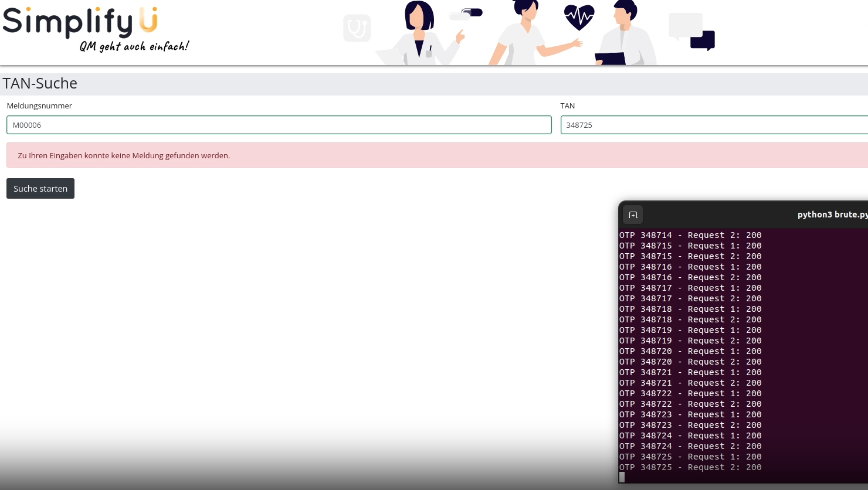The image size is (868, 490).
Task: Click the heart with heartbeat line icon
Action: pos(579,17)
